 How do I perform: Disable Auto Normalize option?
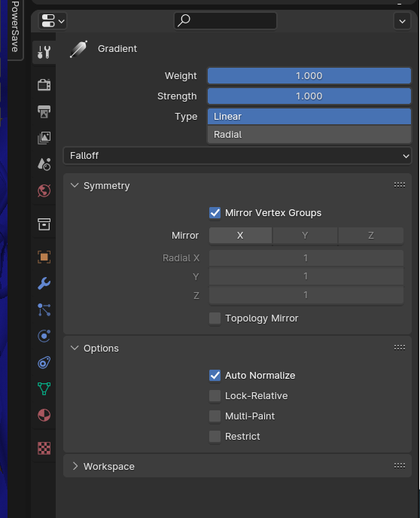[215, 375]
